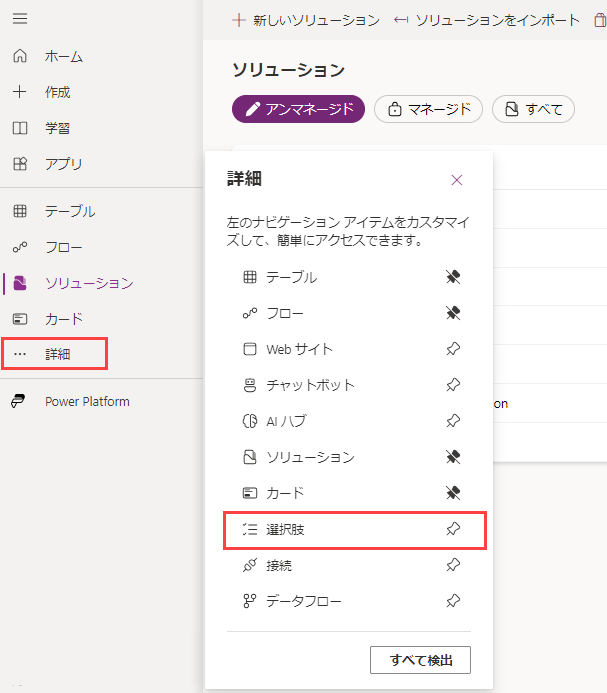Screen dimensions: 607x693
Task: Click the 選択肢 list icon
Action: tap(250, 529)
